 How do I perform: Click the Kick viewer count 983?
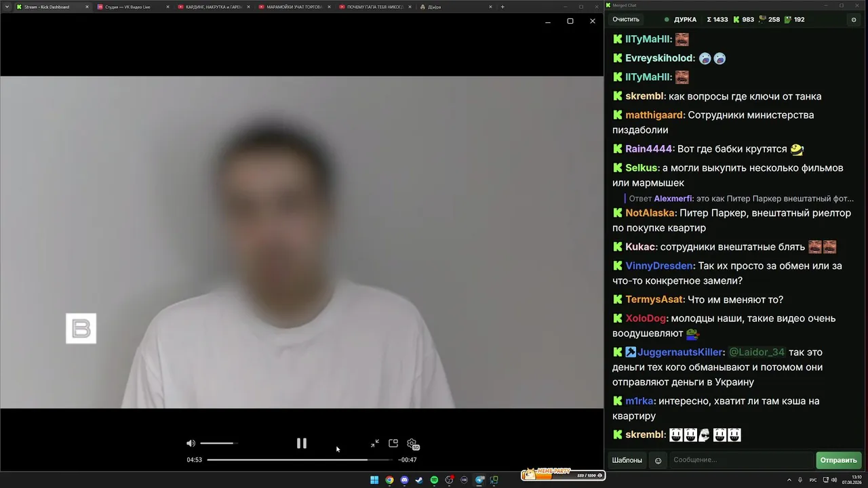tap(743, 20)
